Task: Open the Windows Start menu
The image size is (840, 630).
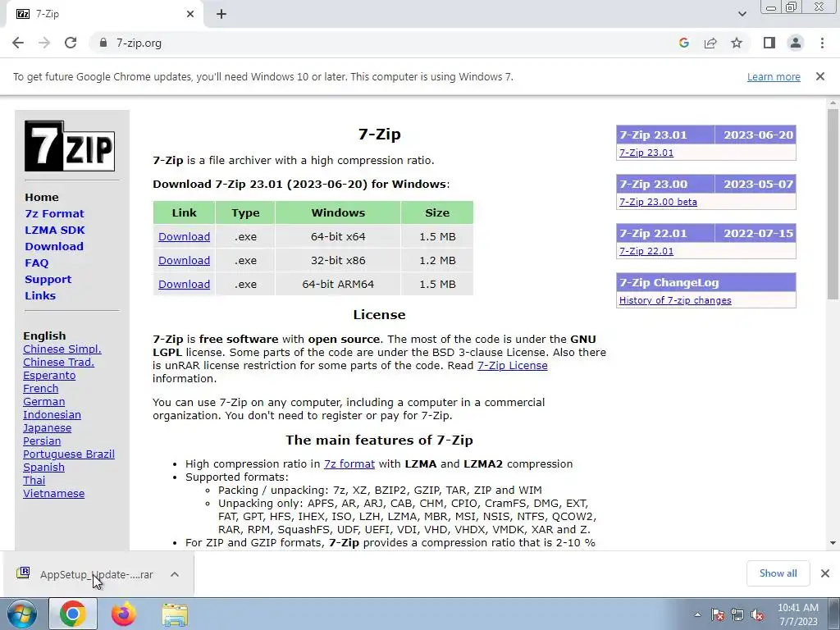Action: click(x=21, y=614)
